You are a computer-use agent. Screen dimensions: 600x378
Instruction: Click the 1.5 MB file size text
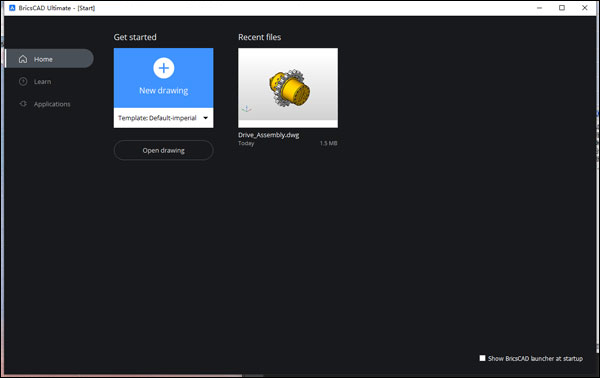(328, 143)
